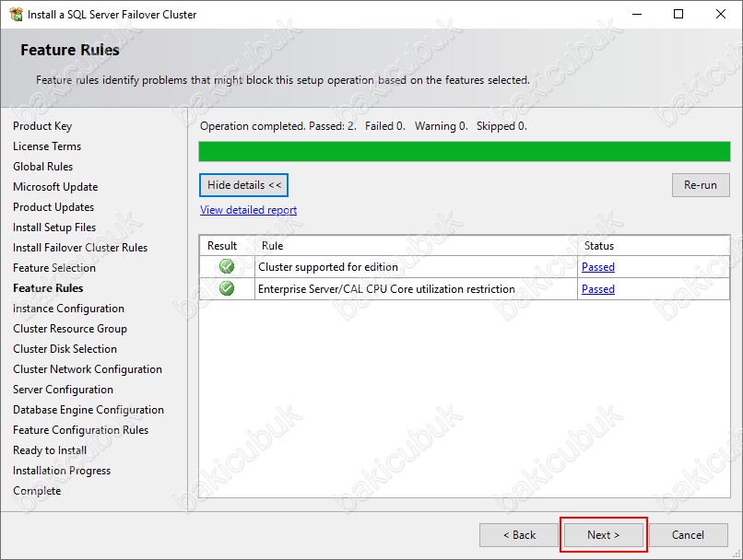The image size is (743, 560).
Task: Click the Result column header
Action: coord(227,246)
